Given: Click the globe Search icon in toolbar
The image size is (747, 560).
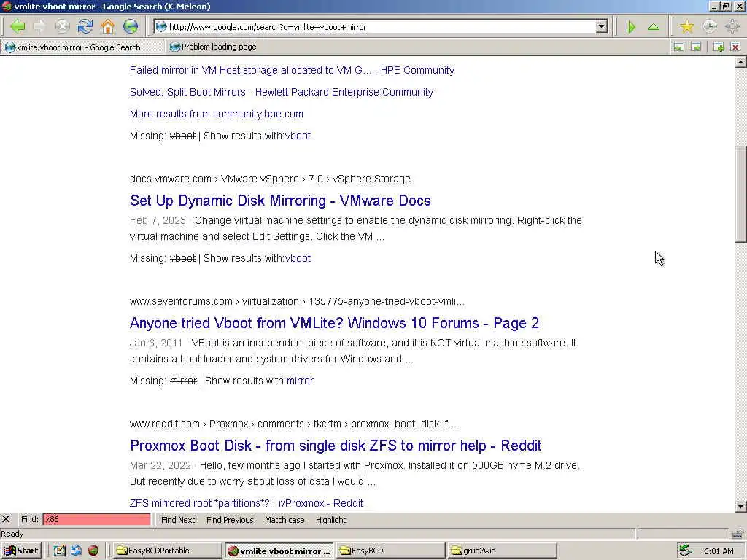Looking at the screenshot, I should 131,27.
